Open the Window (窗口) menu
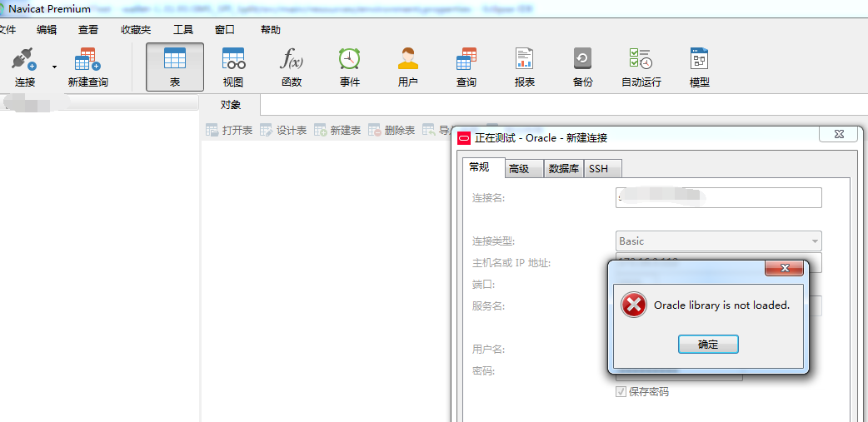This screenshot has width=868, height=422. point(225,30)
